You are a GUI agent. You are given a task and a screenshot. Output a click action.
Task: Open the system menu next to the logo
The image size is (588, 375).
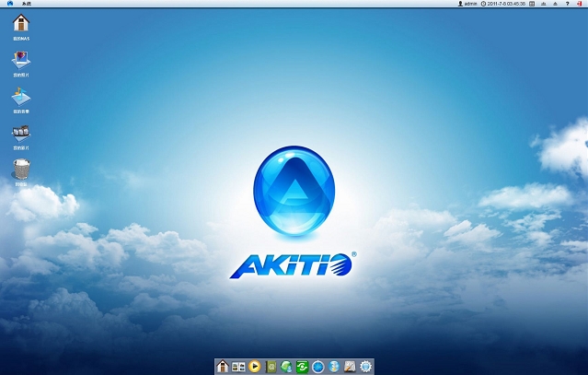click(x=27, y=4)
